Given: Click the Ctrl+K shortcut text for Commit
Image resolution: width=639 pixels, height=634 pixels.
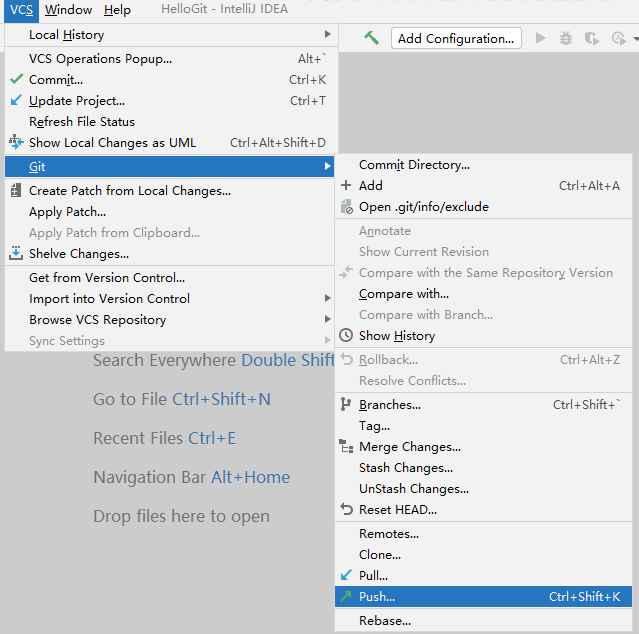Looking at the screenshot, I should (x=308, y=79).
